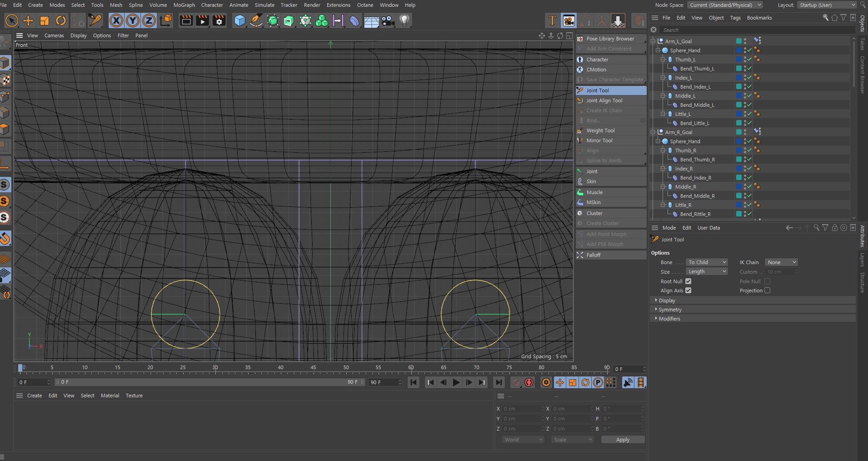Image resolution: width=868 pixels, height=461 pixels.
Task: Select the Move tool in top toolbar
Action: pos(28,20)
